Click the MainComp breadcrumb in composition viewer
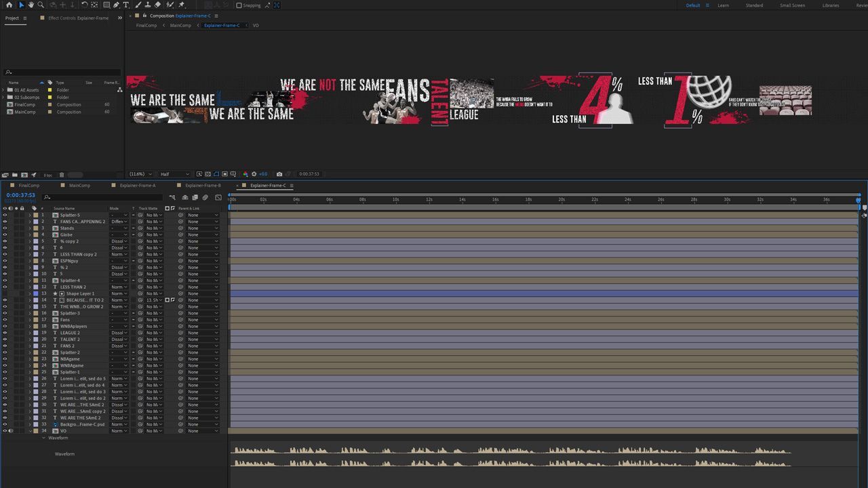This screenshot has width=868, height=488. (180, 26)
